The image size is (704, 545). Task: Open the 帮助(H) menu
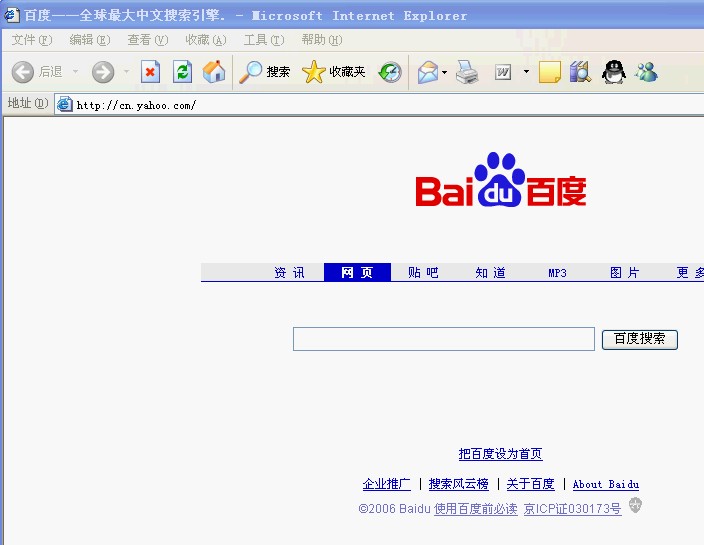321,40
